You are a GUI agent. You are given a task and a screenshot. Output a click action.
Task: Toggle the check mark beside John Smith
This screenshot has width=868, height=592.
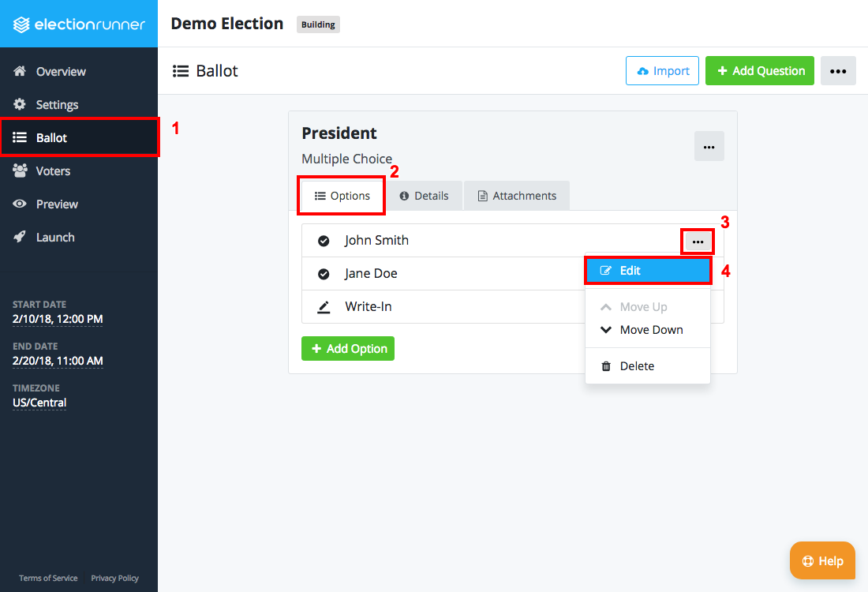324,241
